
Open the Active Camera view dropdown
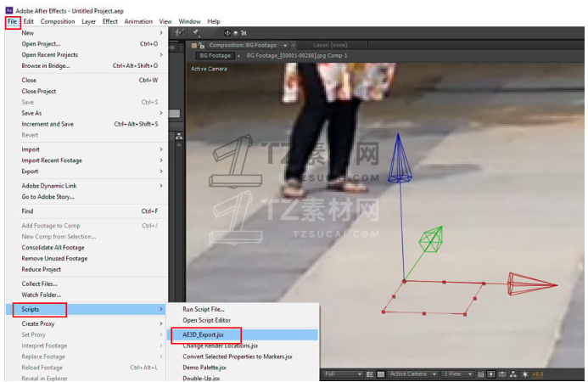click(x=413, y=374)
